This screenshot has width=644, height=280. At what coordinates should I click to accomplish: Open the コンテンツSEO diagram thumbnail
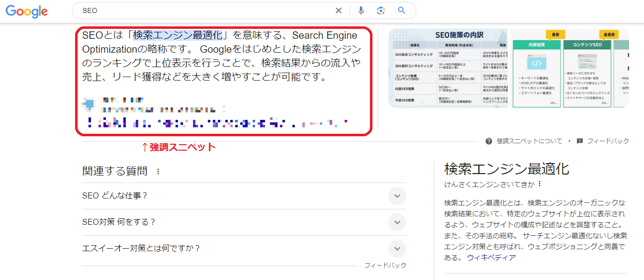tap(587, 69)
